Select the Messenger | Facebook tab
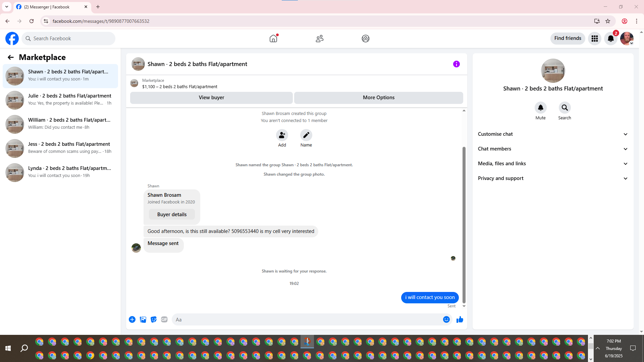644x362 pixels. (x=52, y=7)
